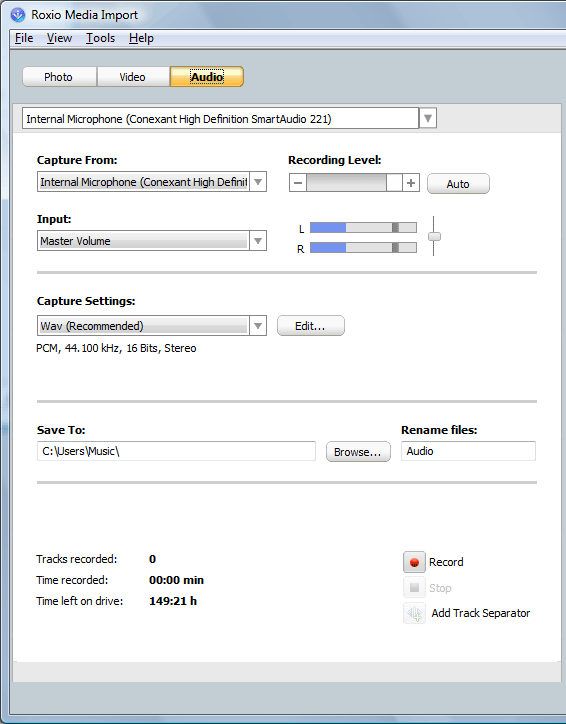The image size is (566, 724).
Task: Open the Tools menu
Action: [100, 38]
